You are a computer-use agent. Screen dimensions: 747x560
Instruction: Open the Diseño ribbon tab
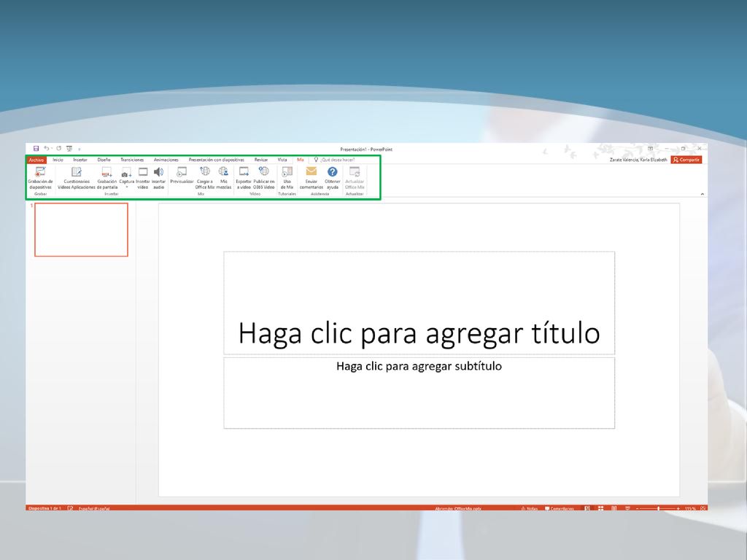pyautogui.click(x=104, y=160)
